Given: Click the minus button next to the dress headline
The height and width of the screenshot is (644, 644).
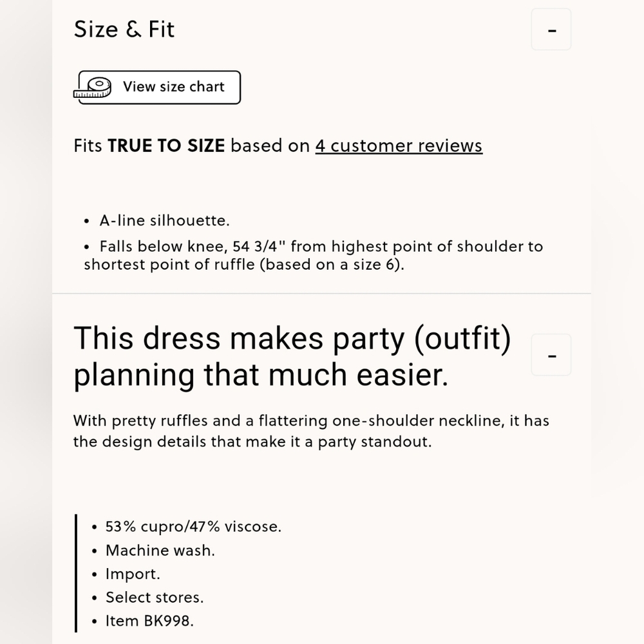Looking at the screenshot, I should click(551, 355).
